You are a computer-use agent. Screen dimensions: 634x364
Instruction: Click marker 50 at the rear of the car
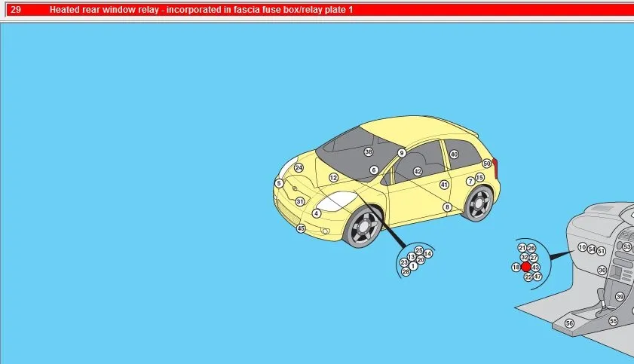click(486, 164)
